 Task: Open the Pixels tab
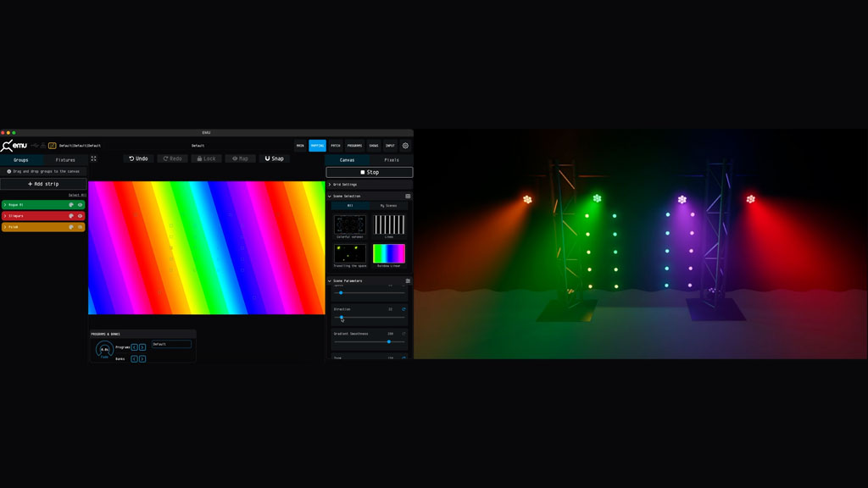tap(391, 160)
